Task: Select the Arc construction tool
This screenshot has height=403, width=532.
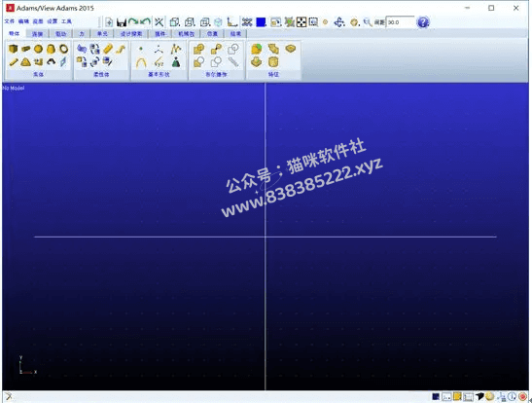Action: pos(141,62)
